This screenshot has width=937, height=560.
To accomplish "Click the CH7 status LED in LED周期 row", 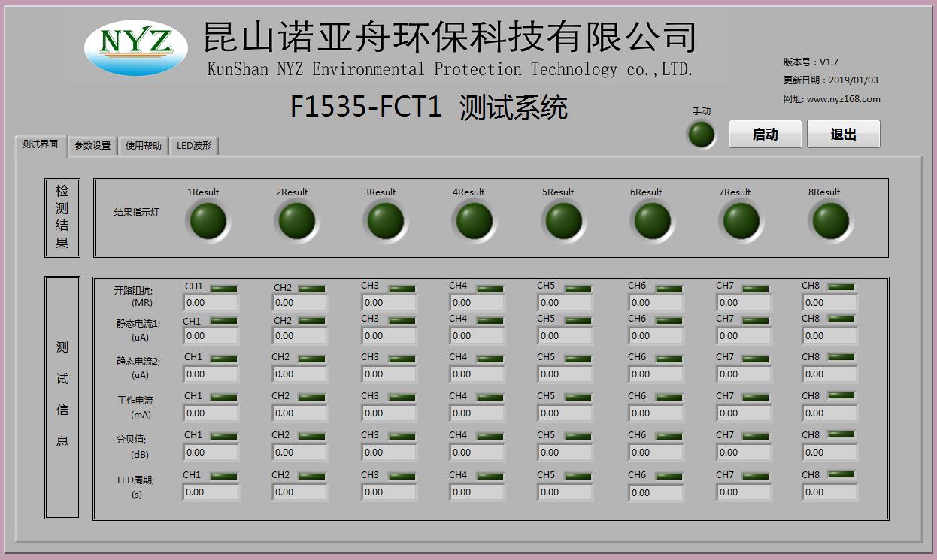I will coord(756,477).
